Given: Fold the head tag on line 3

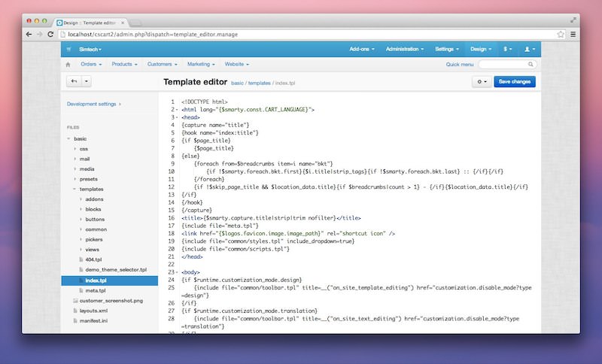Looking at the screenshot, I should pos(176,117).
